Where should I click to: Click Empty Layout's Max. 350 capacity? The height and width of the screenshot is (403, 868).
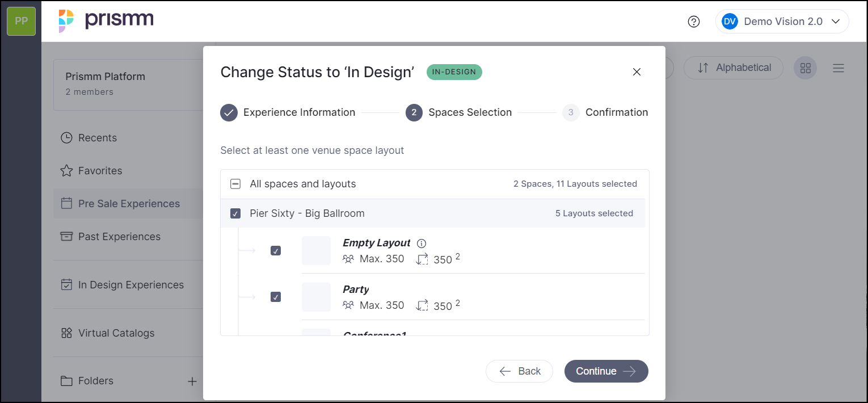point(374,259)
